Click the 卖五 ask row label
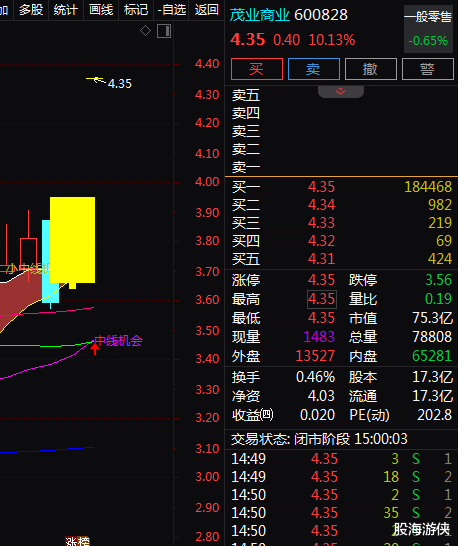Screen dimensions: 458x546 point(246,95)
